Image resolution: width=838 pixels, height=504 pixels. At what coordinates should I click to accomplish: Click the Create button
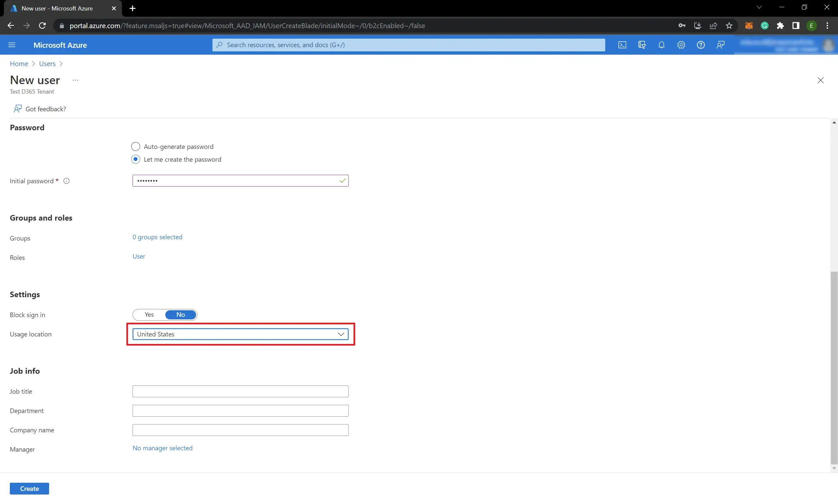click(29, 488)
